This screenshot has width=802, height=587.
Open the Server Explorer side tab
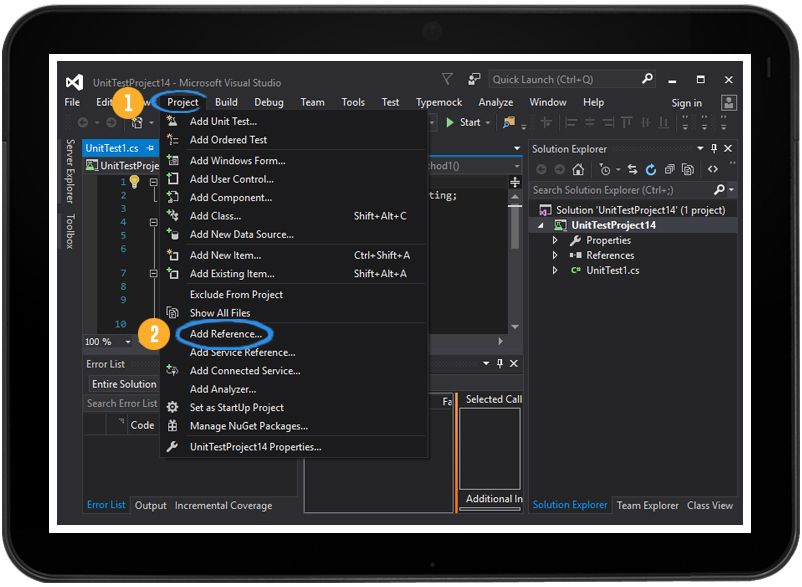(70, 171)
